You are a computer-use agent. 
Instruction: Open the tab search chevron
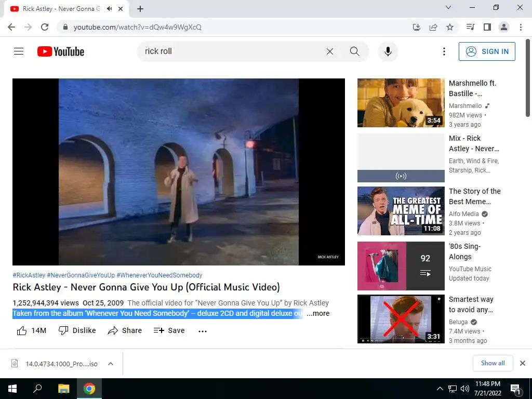[448, 7]
